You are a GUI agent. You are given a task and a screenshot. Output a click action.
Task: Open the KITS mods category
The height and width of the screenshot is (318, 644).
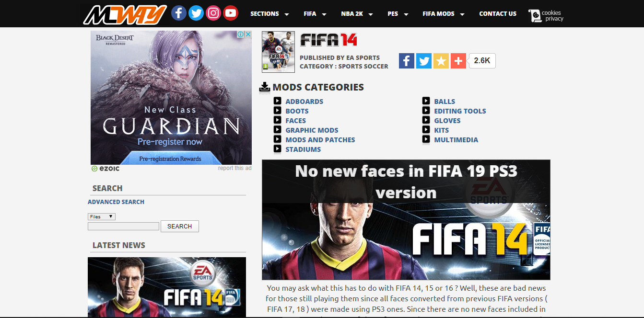(x=442, y=130)
